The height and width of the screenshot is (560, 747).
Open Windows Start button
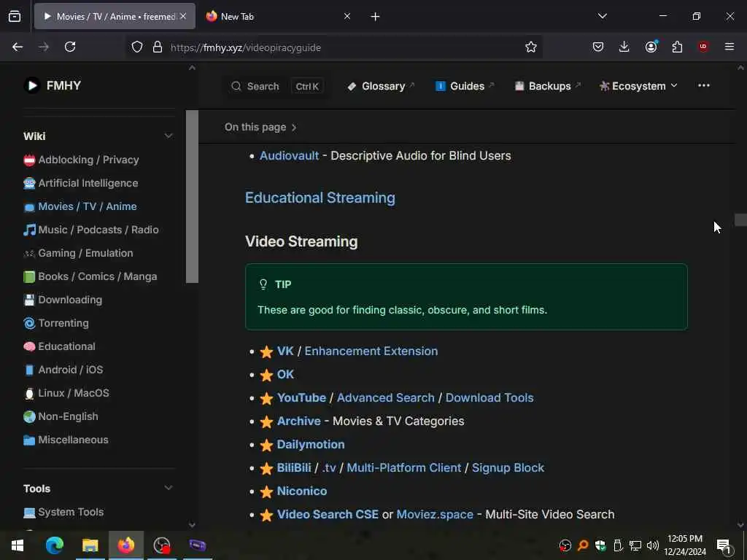(18, 545)
